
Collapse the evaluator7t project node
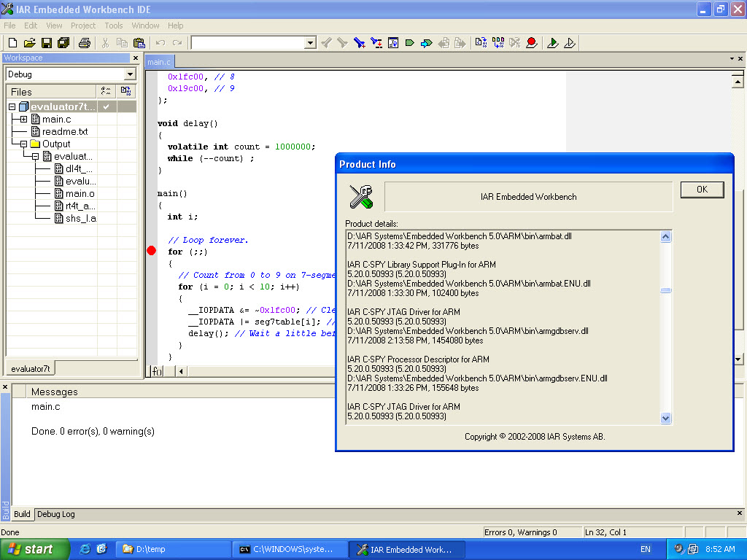tap(12, 106)
